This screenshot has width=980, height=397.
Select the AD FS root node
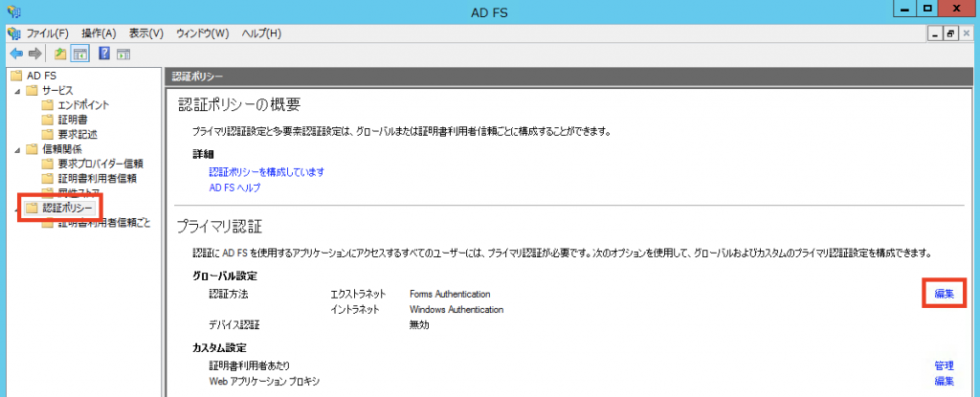[x=42, y=76]
